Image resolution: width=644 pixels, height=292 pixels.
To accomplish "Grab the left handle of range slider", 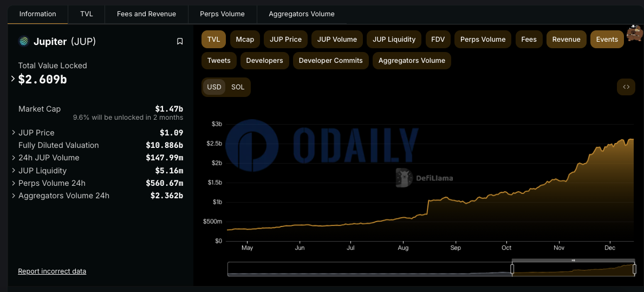I will pyautogui.click(x=512, y=269).
